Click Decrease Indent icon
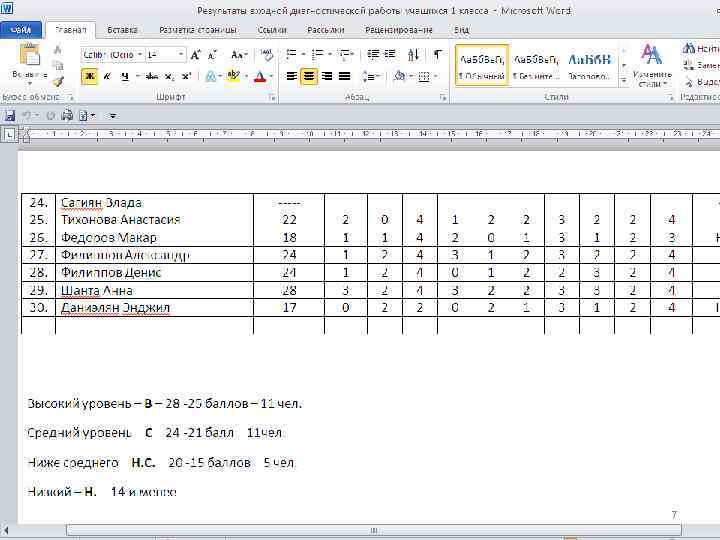The width and height of the screenshot is (720, 540). 373,55
